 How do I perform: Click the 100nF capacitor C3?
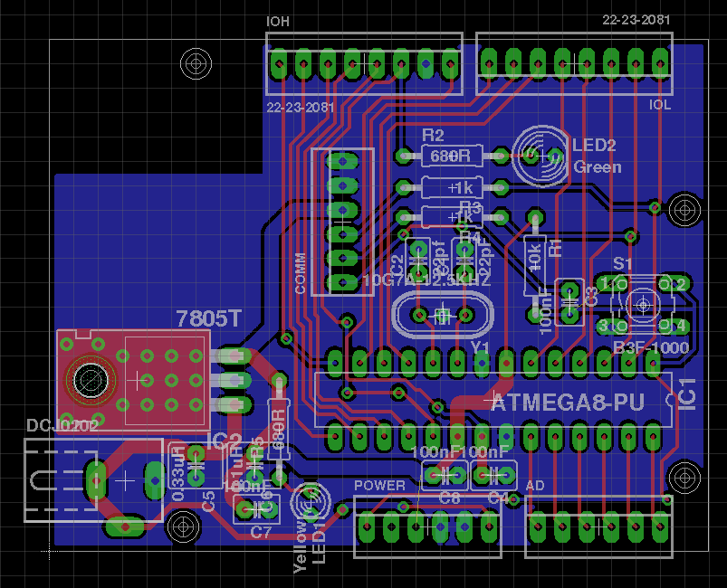[568, 299]
